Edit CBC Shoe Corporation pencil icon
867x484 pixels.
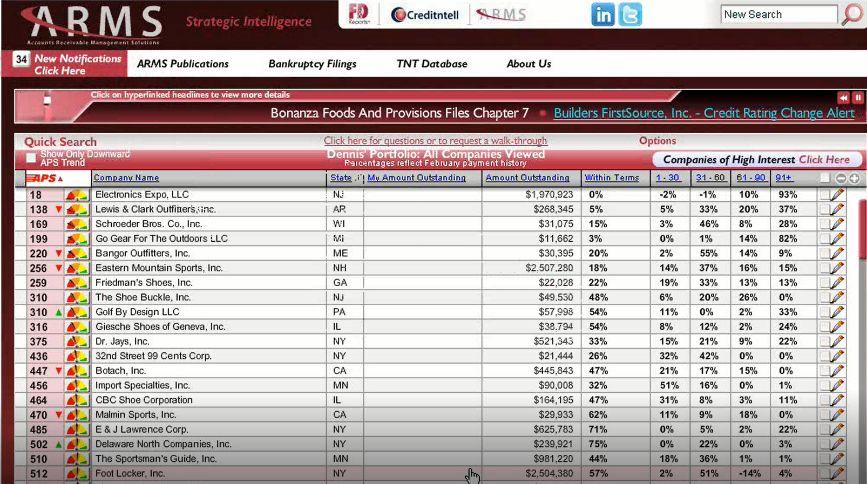(838, 400)
